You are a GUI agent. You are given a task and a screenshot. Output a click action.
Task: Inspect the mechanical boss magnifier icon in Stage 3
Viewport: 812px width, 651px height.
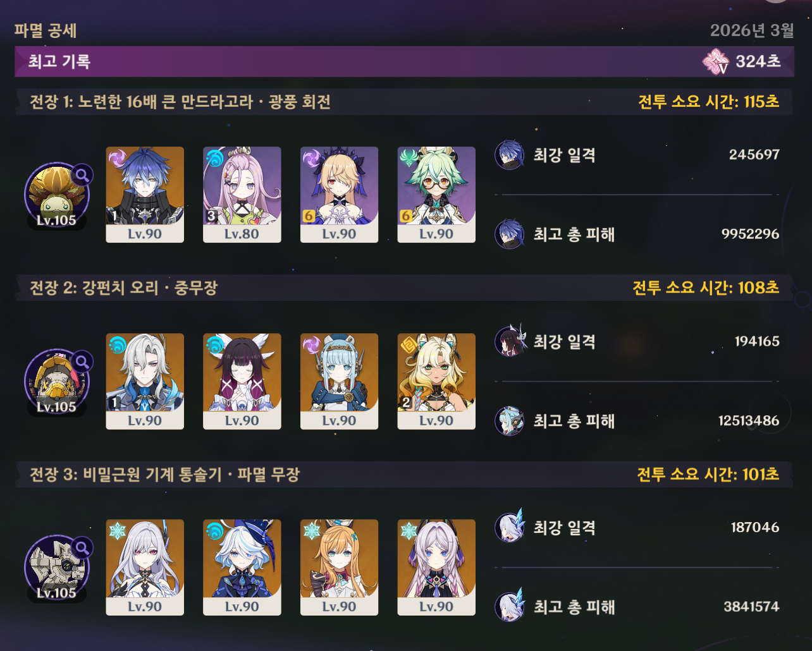point(82,548)
